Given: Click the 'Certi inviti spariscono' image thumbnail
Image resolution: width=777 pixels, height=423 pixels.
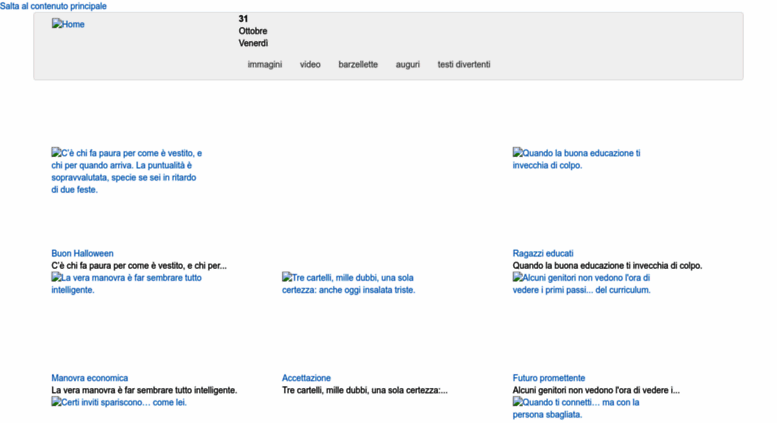Looking at the screenshot, I should 119,402.
